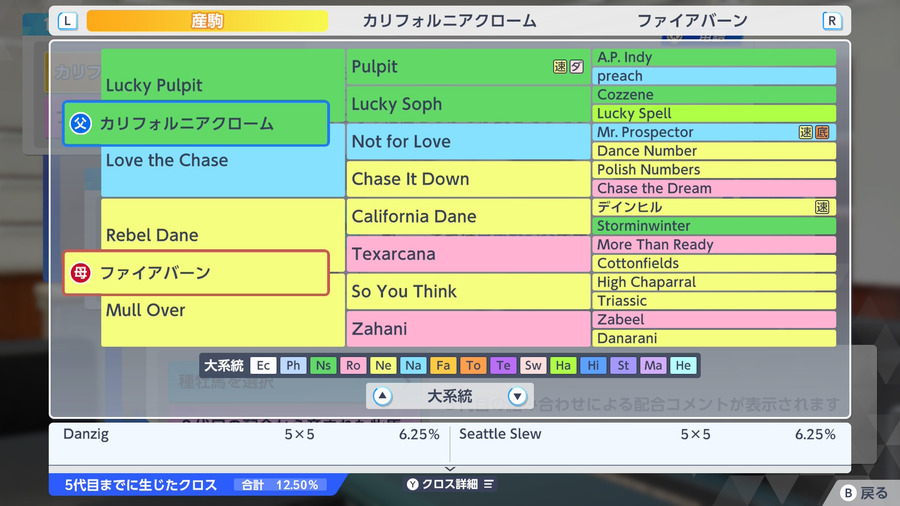The height and width of the screenshot is (506, 900).
Task: Select the Fa lineage swatch
Action: (443, 365)
